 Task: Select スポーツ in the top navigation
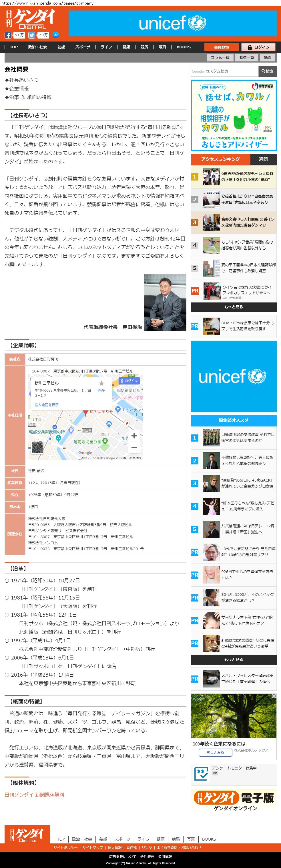pyautogui.click(x=83, y=47)
